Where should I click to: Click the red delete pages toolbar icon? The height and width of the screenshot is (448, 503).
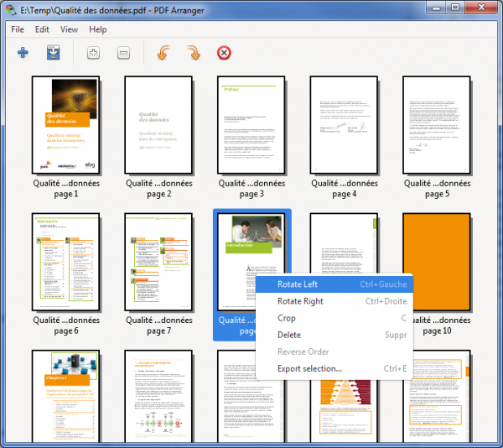point(224,54)
